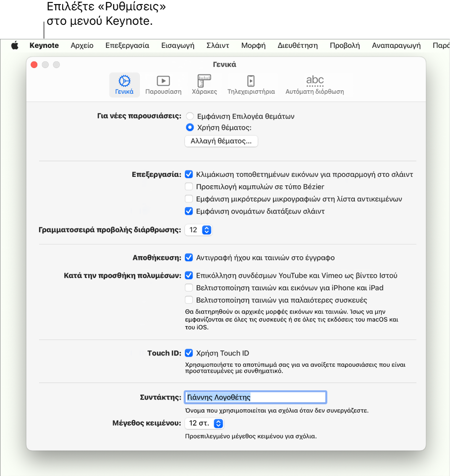The height and width of the screenshot is (476, 450).
Task: Toggle Εμφάνιση ονομάτων διατάξεων σλάιντ
Action: point(189,211)
